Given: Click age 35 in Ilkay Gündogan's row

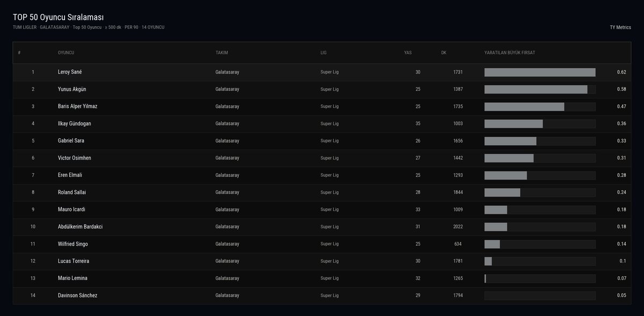Looking at the screenshot, I should 418,124.
